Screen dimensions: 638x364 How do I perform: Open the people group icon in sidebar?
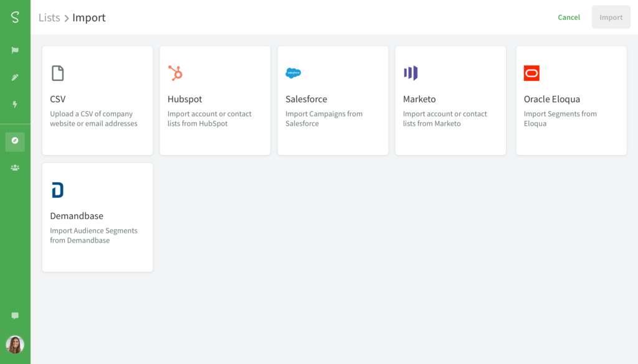click(15, 167)
